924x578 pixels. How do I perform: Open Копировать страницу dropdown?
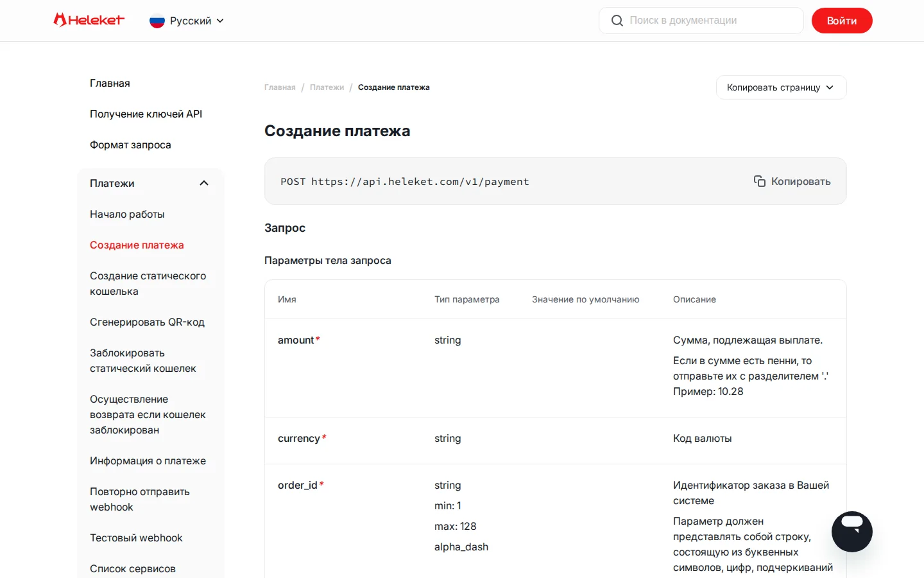(x=781, y=87)
